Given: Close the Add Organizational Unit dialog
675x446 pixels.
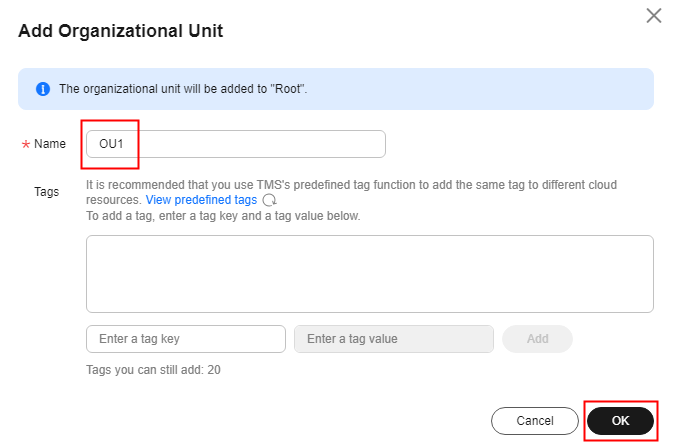Looking at the screenshot, I should point(653,16).
